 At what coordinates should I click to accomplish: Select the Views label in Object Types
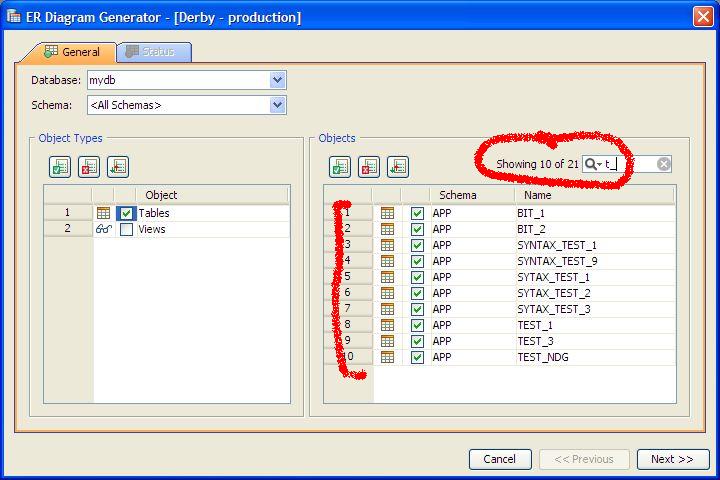[152, 229]
